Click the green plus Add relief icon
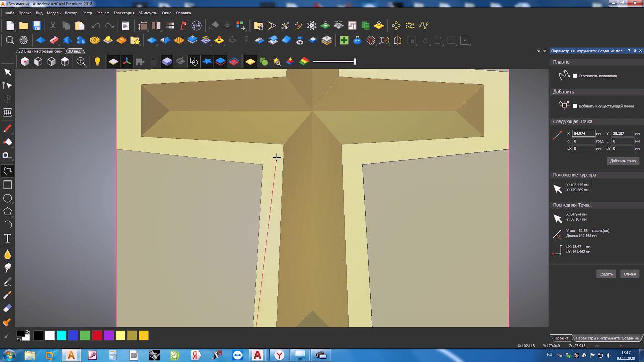Image resolution: width=644 pixels, height=362 pixels. (x=344, y=40)
